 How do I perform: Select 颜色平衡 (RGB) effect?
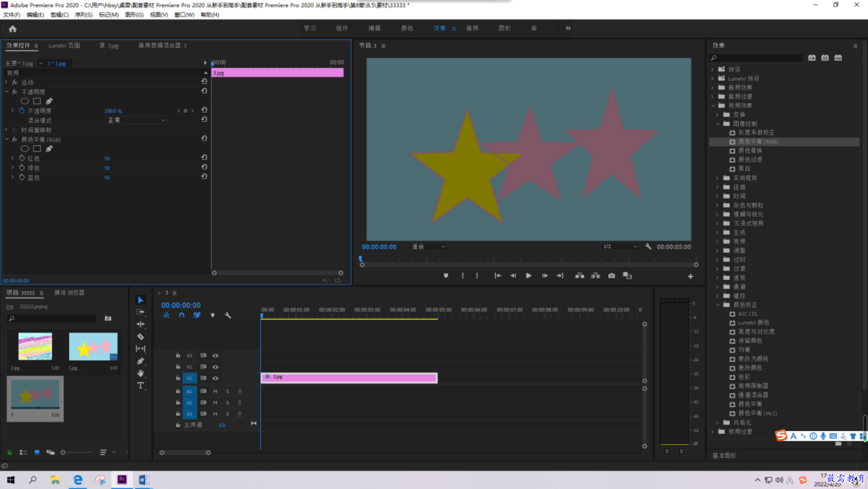tap(758, 142)
